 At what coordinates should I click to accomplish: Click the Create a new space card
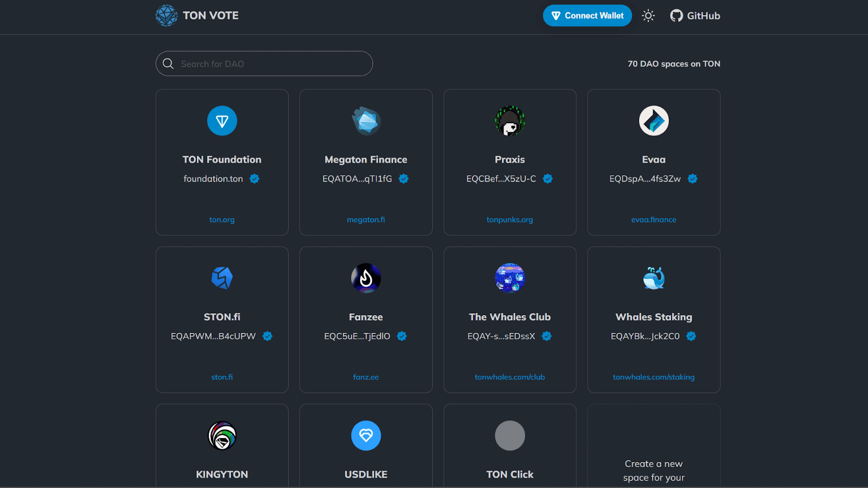pyautogui.click(x=654, y=446)
